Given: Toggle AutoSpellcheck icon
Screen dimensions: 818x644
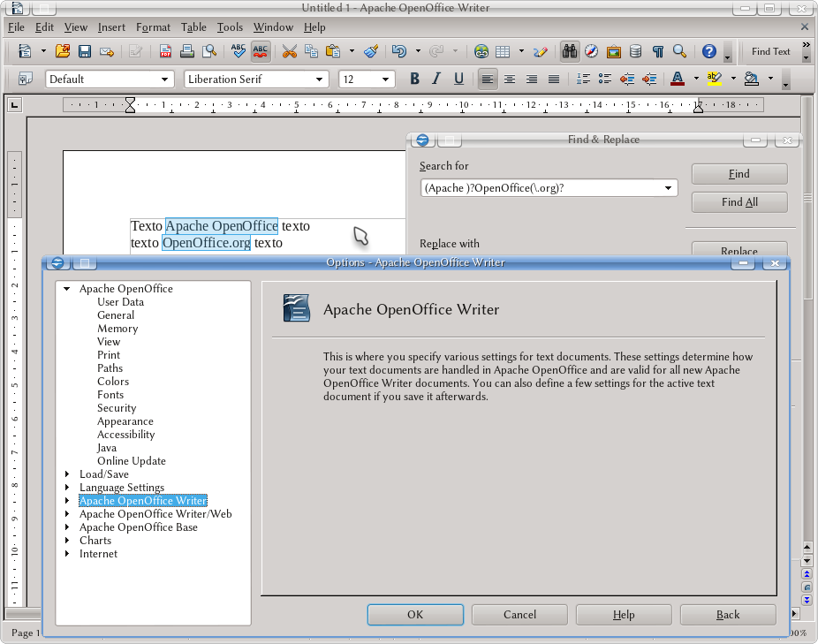Looking at the screenshot, I should click(260, 51).
